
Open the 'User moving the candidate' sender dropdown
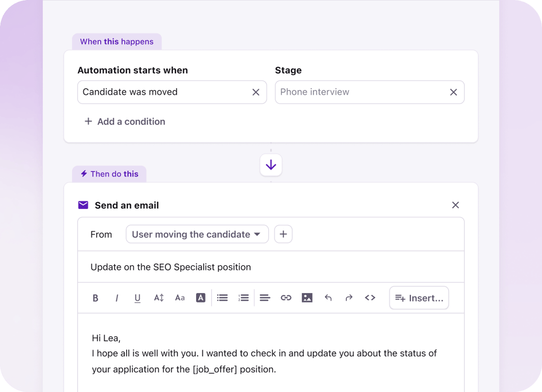197,234
